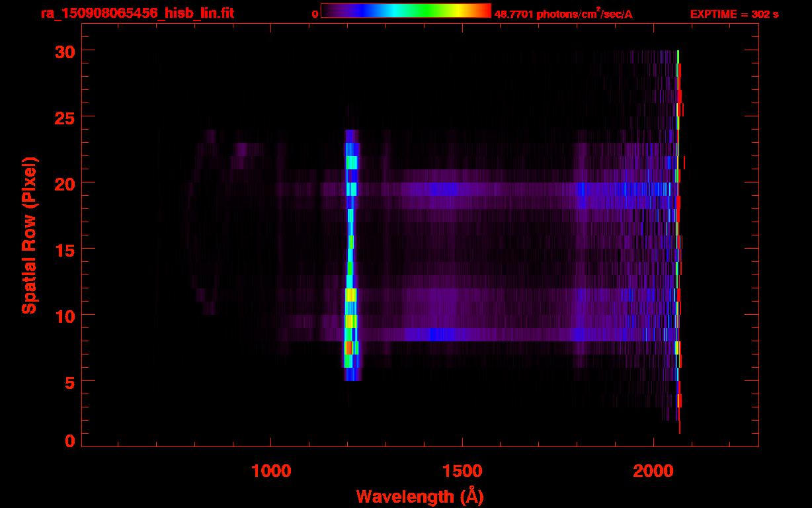Click the bright emission line near 1216 Å

coord(350,255)
